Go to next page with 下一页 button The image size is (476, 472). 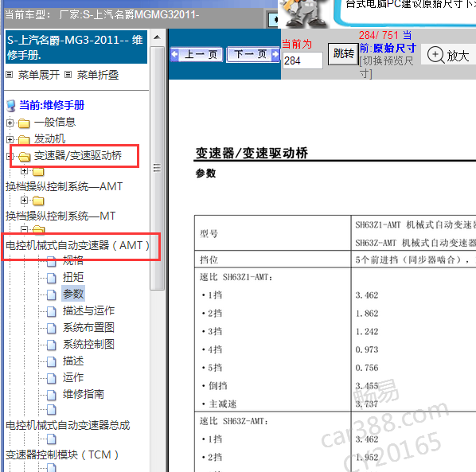[253, 55]
